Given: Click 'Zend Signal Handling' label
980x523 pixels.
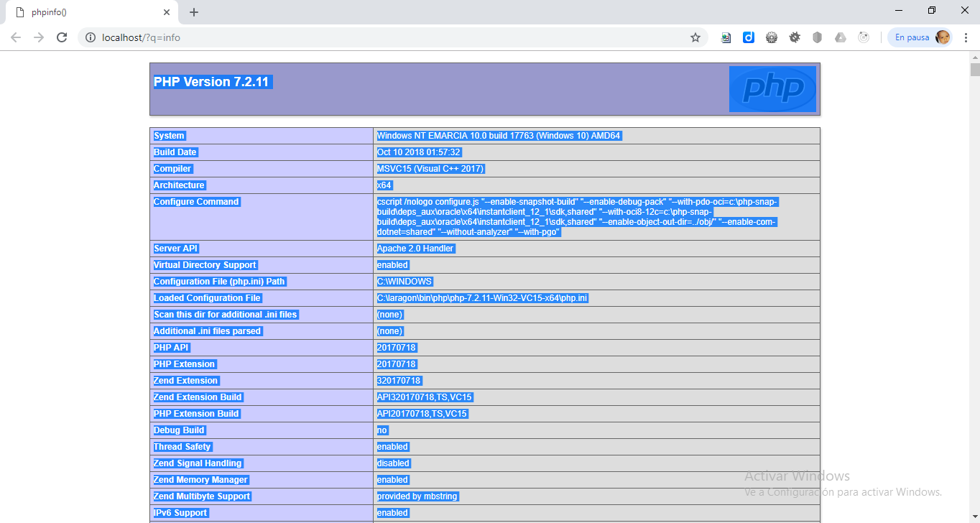Looking at the screenshot, I should coord(198,463).
